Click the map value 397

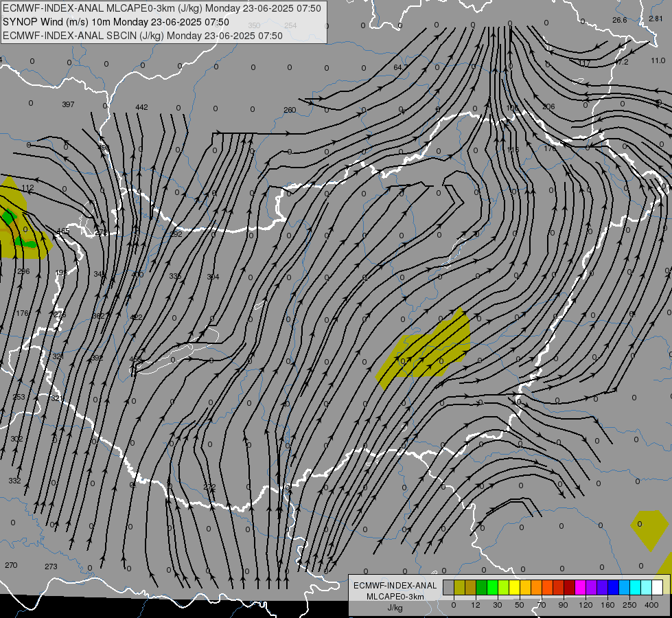68,104
